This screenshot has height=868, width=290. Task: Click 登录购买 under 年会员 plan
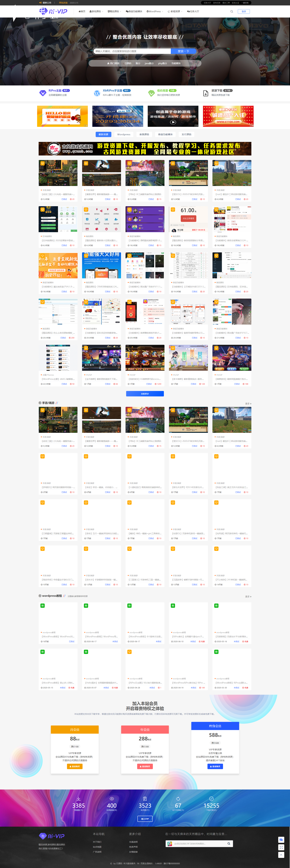(145, 766)
